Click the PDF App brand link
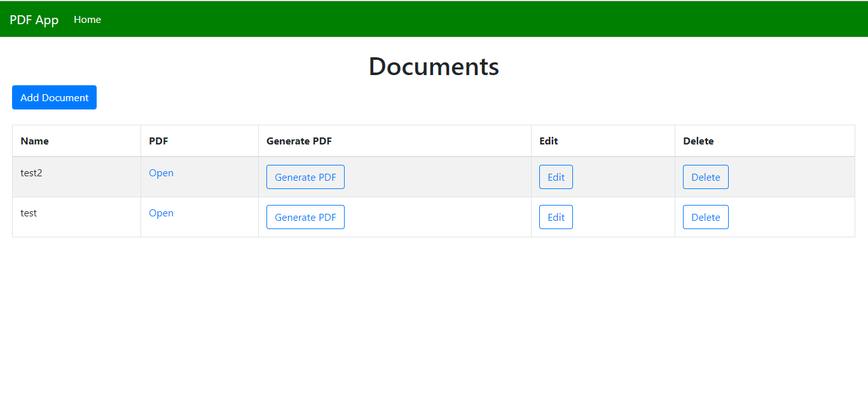Image resolution: width=868 pixels, height=399 pixels. (34, 20)
